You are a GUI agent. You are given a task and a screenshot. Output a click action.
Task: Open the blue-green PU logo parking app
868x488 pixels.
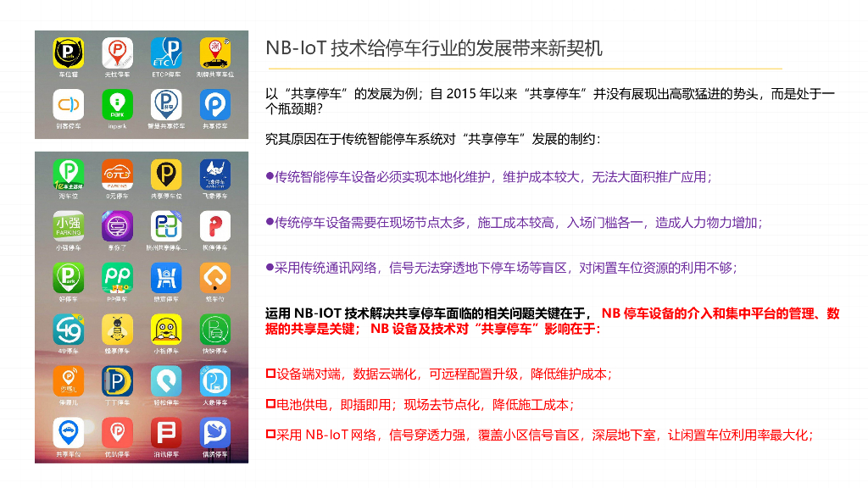tap(166, 226)
